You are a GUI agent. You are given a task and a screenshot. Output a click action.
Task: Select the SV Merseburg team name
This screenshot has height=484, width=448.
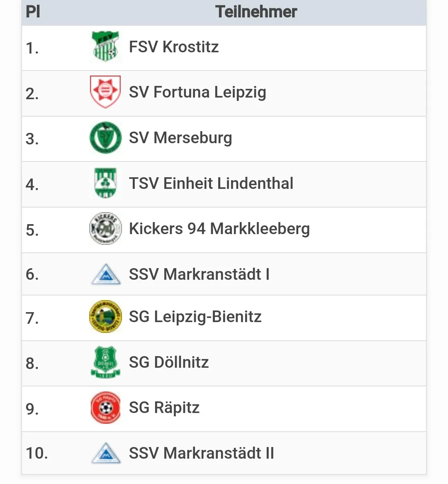[180, 138]
